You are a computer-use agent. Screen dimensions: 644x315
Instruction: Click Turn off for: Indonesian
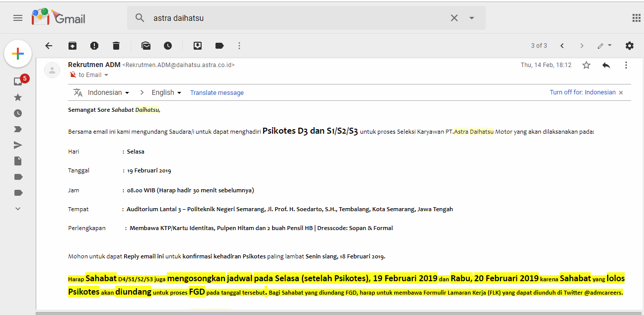(x=582, y=92)
